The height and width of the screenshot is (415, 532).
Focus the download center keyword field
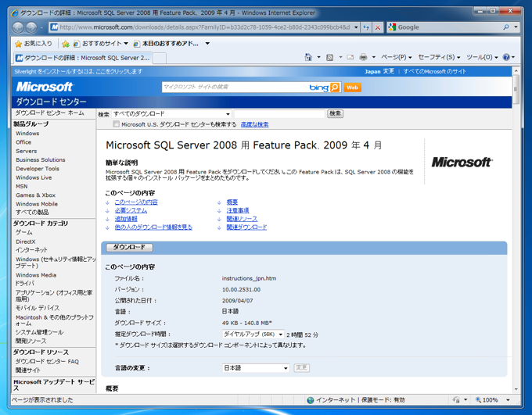tap(279, 114)
